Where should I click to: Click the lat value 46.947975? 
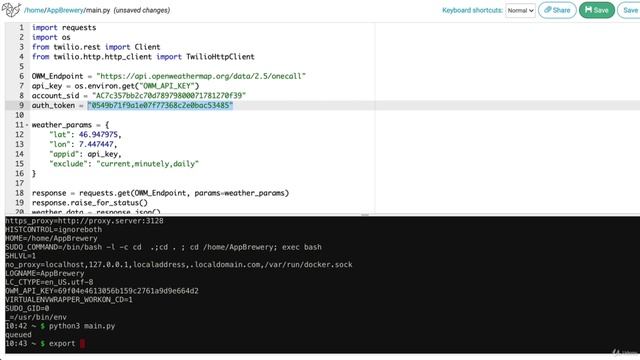point(98,134)
